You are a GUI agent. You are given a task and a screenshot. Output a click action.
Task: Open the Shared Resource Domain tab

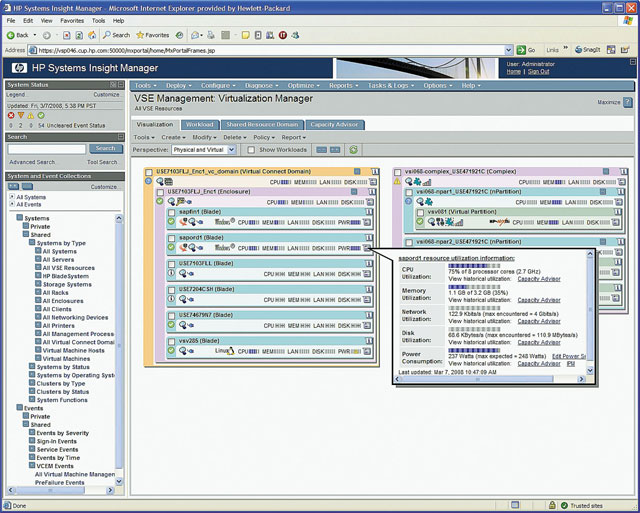coord(262,124)
